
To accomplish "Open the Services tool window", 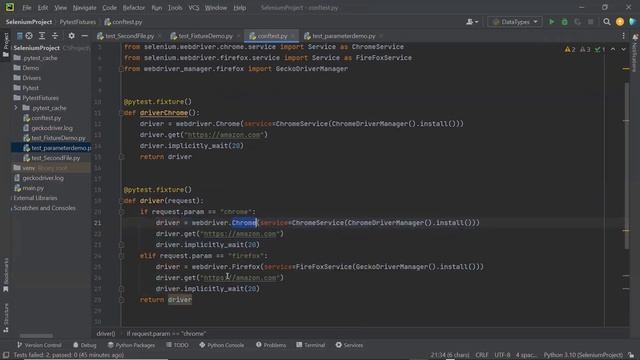I will 349,345.
